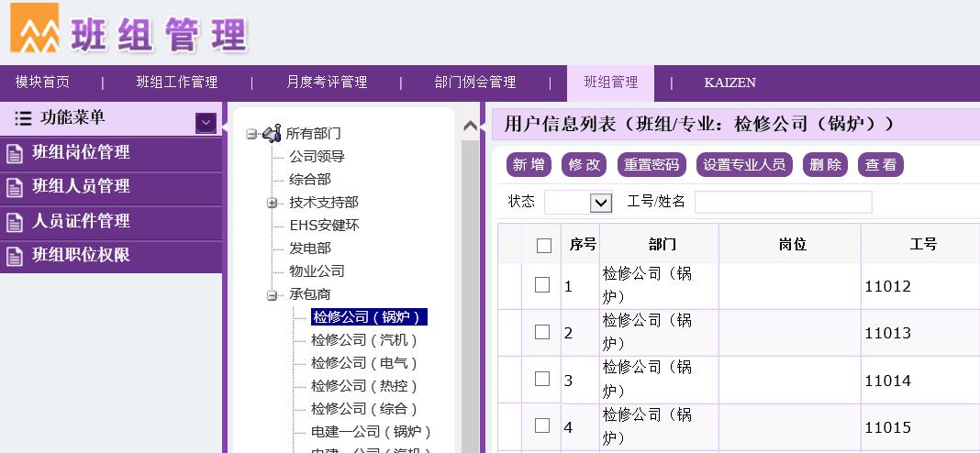Collapse the 承包商 tree node
This screenshot has height=453, width=980.
click(x=272, y=295)
